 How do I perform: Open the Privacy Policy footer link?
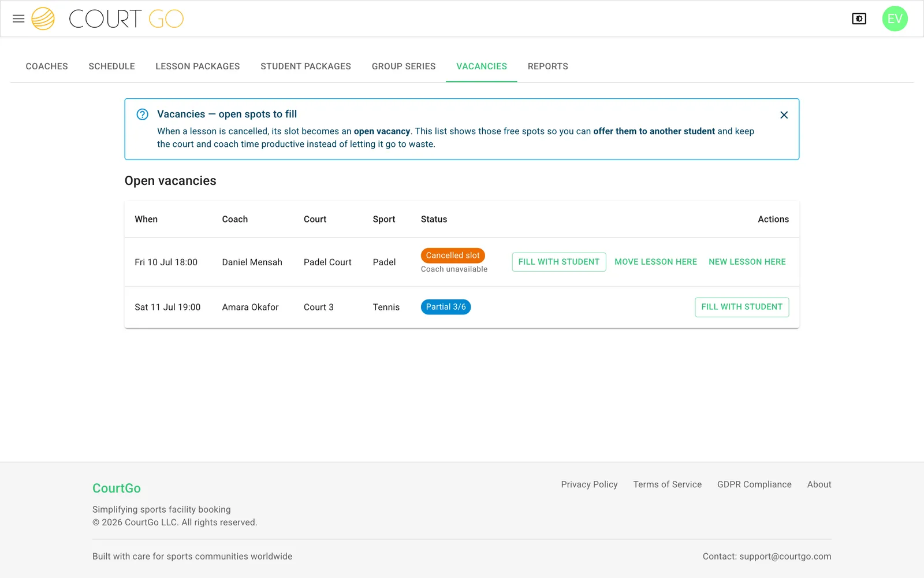tap(589, 484)
